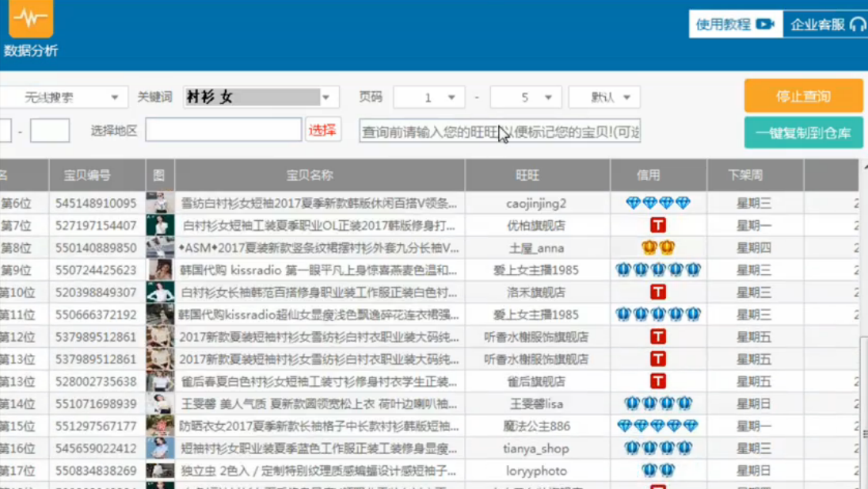The height and width of the screenshot is (489, 868).
Task: Open the 数据分析 data analysis icon
Action: 31,20
